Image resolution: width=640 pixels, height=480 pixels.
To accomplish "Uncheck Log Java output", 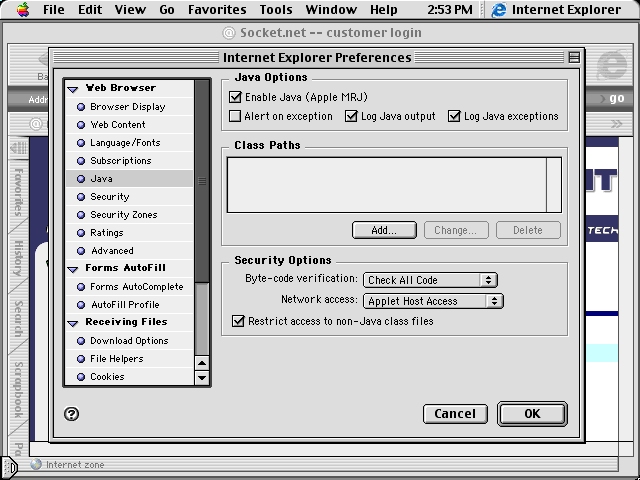I will click(351, 116).
